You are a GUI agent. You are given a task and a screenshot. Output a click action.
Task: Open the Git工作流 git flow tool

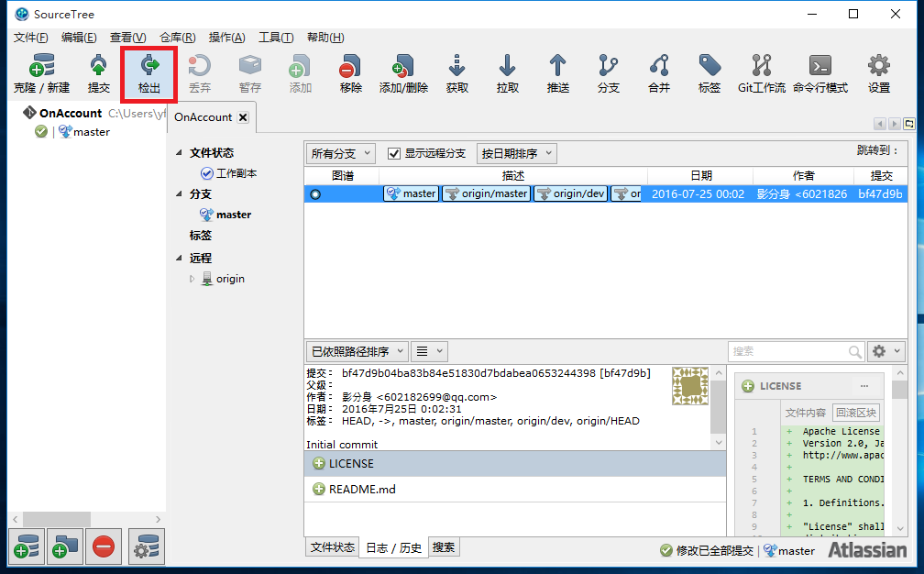point(762,73)
